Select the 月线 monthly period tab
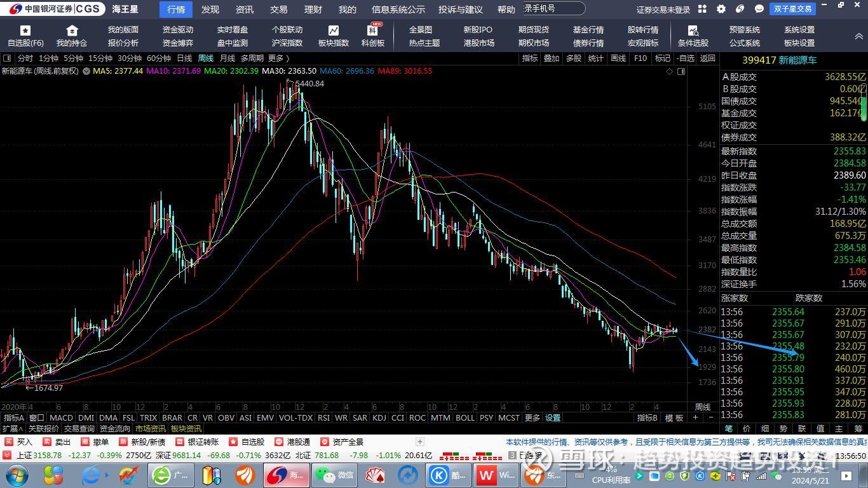The image size is (868, 488). (x=227, y=58)
